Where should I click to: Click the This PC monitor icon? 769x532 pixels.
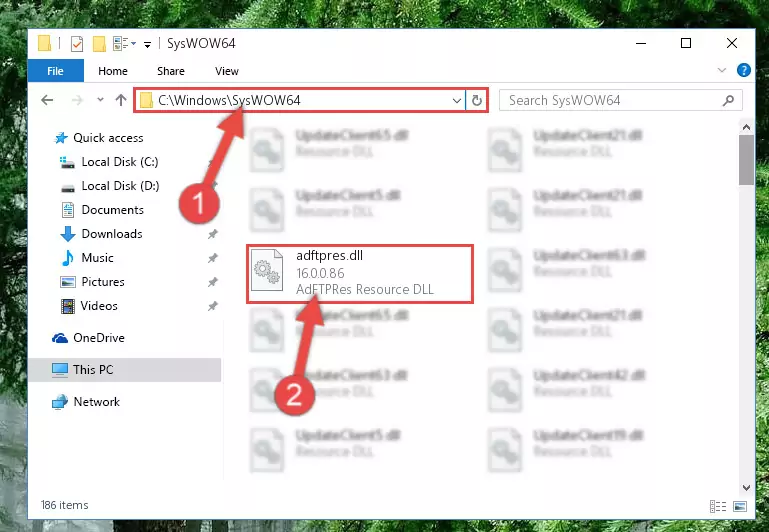60,370
